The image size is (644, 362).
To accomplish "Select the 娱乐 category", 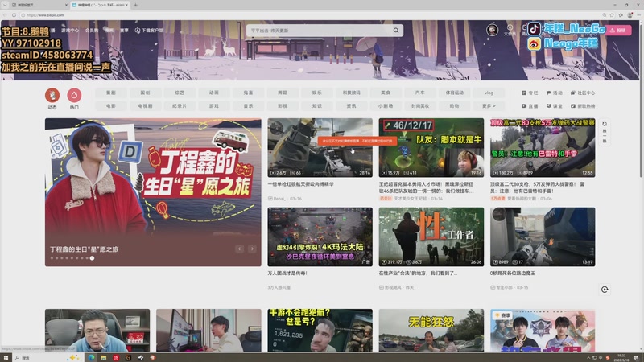I will point(316,93).
